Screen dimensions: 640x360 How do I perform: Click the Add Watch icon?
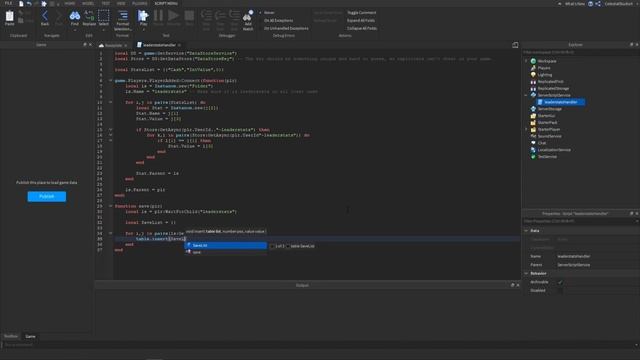pos(248,16)
